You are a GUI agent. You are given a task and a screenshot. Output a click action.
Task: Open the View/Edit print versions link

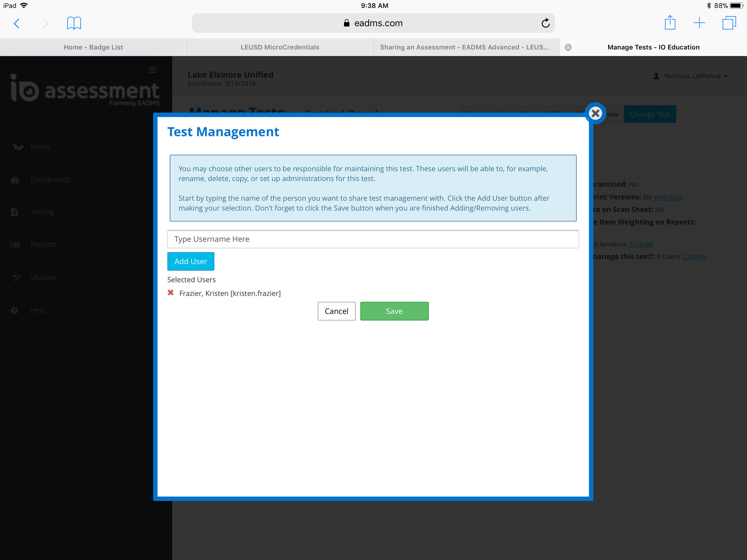pyautogui.click(x=667, y=197)
